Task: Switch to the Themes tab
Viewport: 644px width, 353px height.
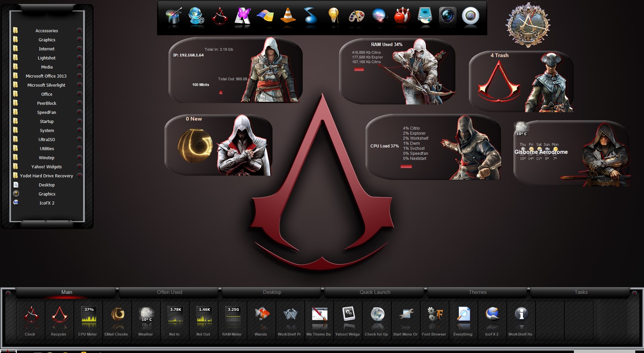Action: click(478, 292)
